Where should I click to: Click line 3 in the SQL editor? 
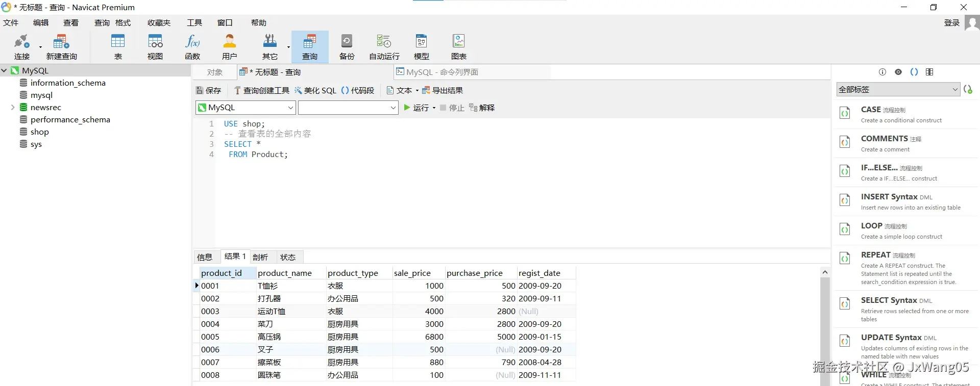click(242, 144)
